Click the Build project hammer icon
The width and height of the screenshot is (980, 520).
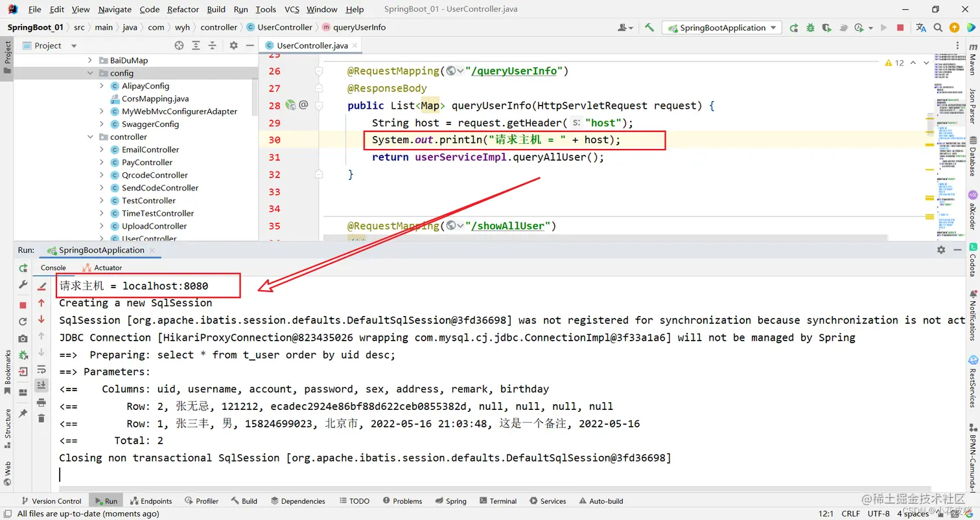point(649,28)
